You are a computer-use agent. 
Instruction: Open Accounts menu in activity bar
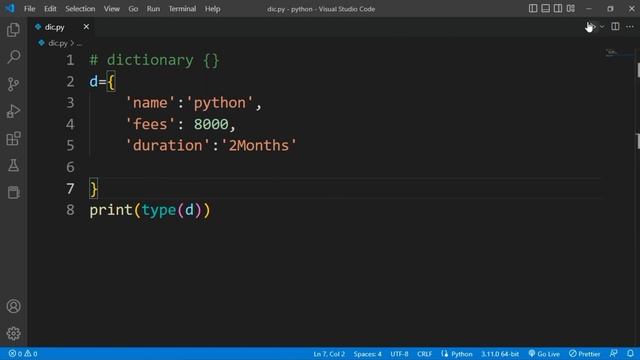13,306
